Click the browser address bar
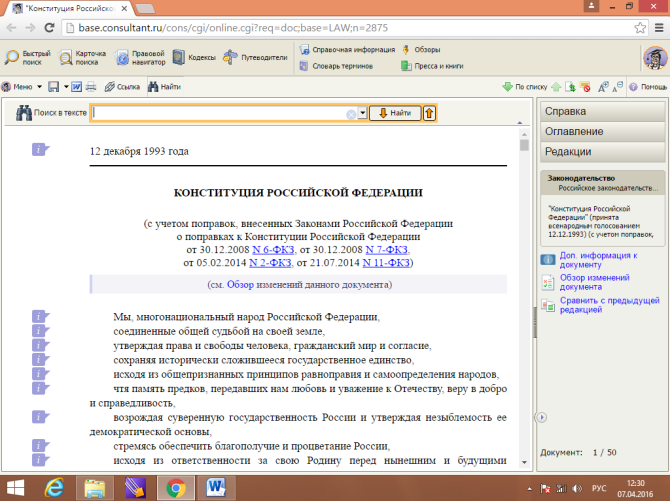The width and height of the screenshot is (670, 501). coord(347,28)
